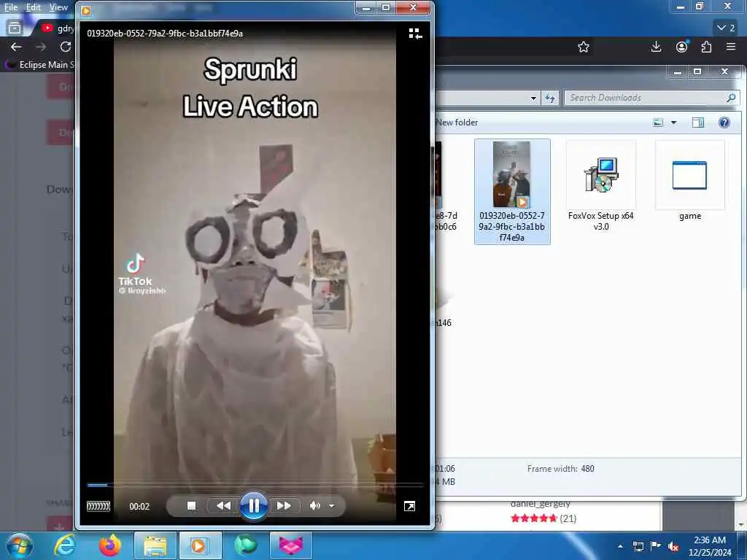Open the File menu in the browser
747x560 pixels.
[x=11, y=7]
